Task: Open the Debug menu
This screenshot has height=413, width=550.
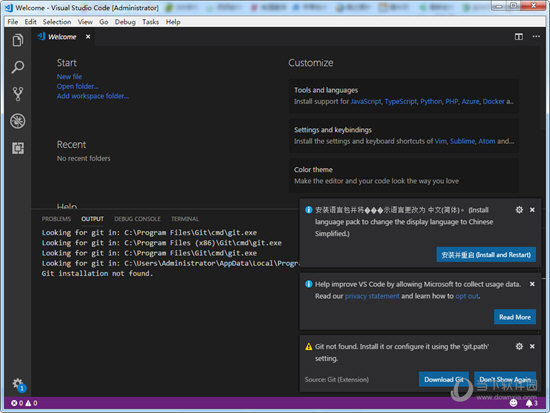Action: (x=125, y=22)
